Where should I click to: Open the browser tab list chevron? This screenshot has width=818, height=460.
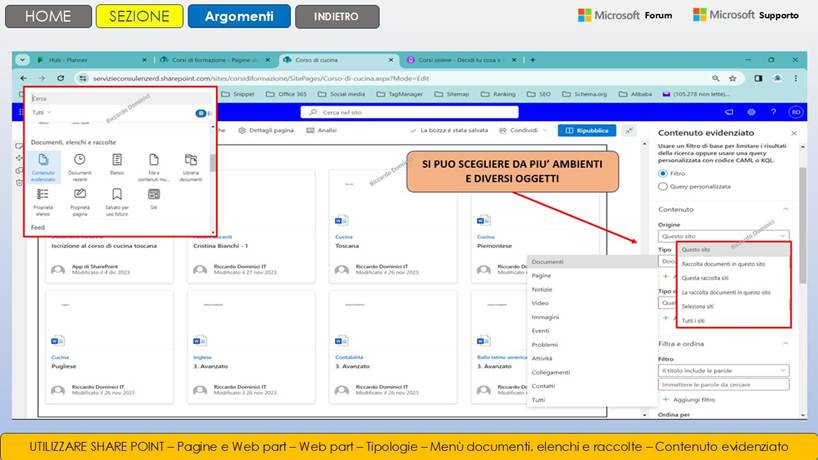(22, 60)
